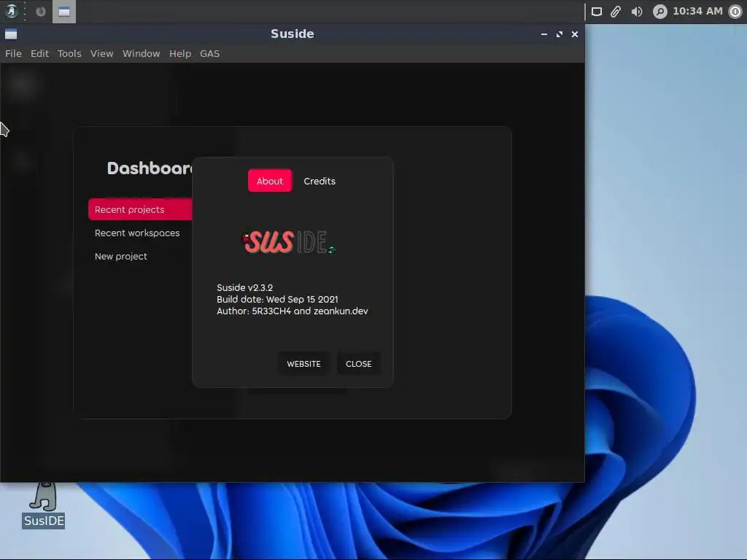Click the Dashboard heading
This screenshot has height=560, width=747.
[x=150, y=168]
